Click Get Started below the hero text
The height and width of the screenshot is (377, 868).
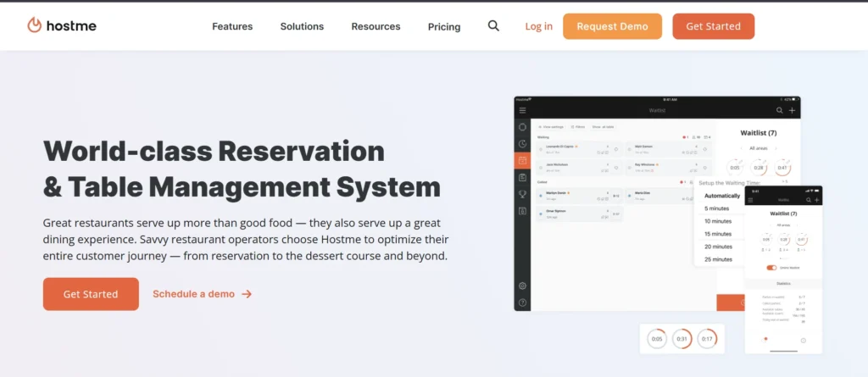[x=91, y=294]
